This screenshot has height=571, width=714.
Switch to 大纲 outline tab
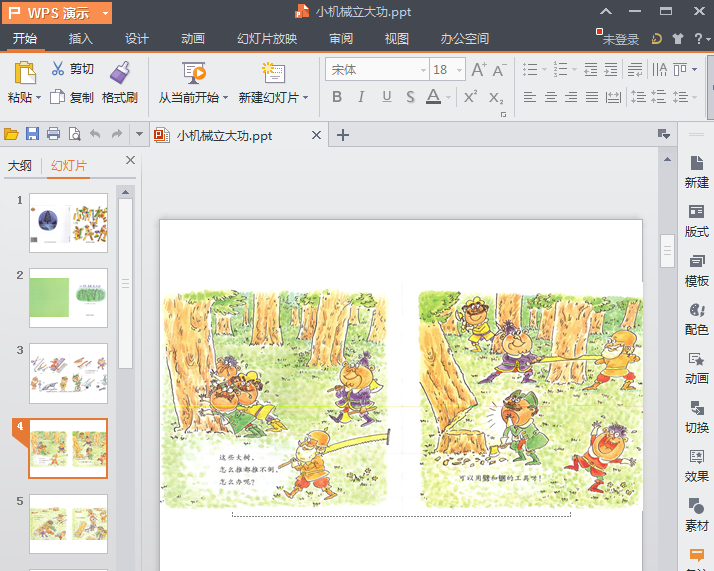pos(20,166)
